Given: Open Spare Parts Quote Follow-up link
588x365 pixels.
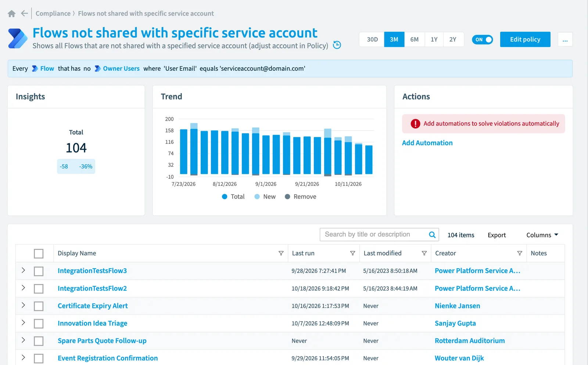Looking at the screenshot, I should point(102,341).
